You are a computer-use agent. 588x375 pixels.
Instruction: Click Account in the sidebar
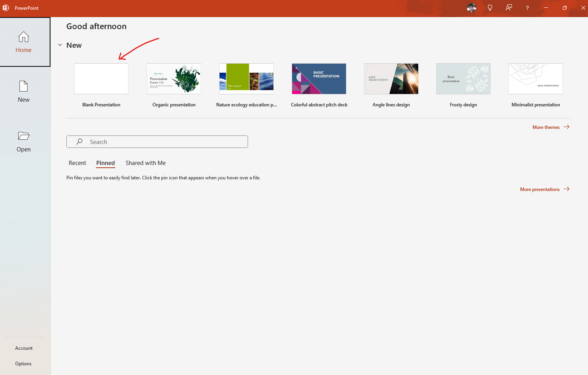tap(24, 348)
